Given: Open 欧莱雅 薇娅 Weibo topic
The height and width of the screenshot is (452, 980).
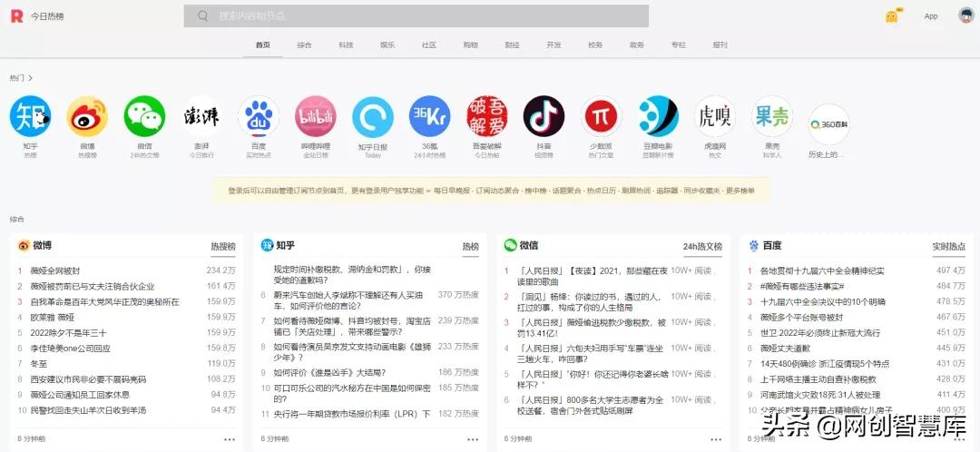Looking at the screenshot, I should tap(53, 317).
